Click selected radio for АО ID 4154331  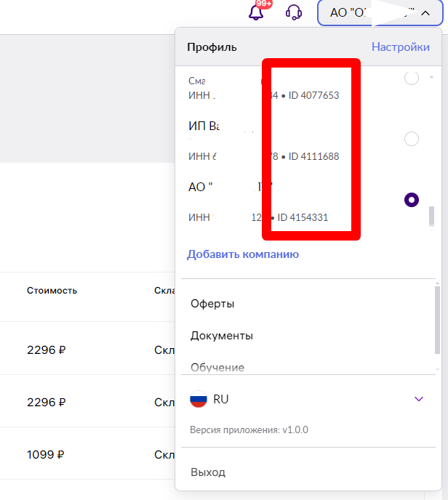coord(412,200)
